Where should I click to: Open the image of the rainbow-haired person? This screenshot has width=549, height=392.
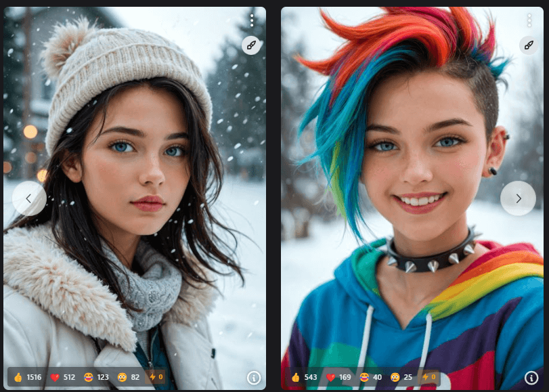412,198
